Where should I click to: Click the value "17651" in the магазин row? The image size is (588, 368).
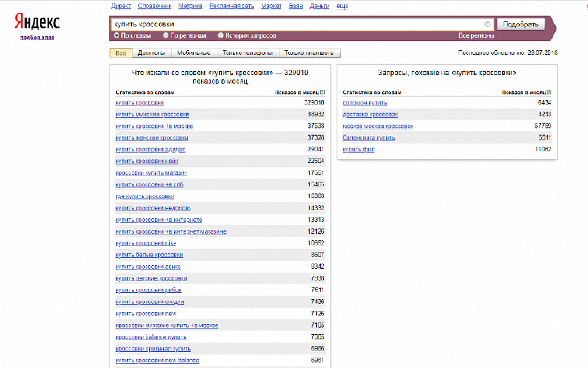[316, 173]
